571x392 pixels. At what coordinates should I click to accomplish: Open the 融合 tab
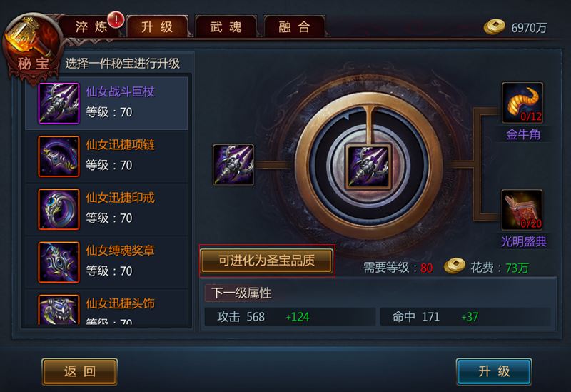click(294, 26)
